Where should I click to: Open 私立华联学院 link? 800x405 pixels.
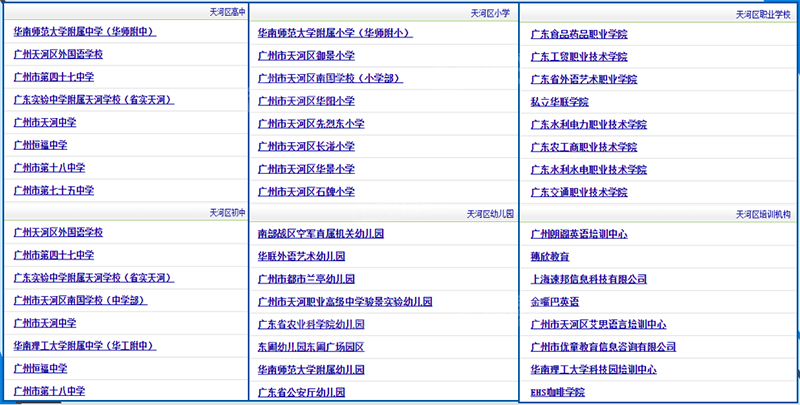(x=560, y=102)
